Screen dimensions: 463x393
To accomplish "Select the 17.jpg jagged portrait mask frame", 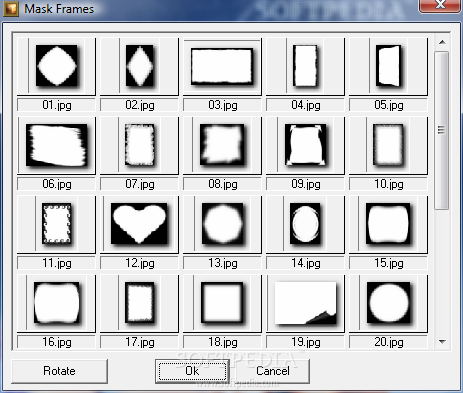I will tap(139, 303).
